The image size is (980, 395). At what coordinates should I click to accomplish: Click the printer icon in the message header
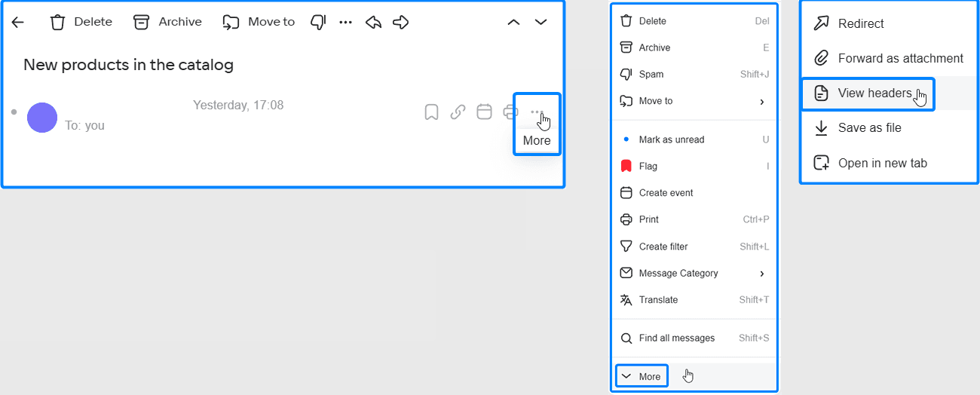(x=510, y=112)
